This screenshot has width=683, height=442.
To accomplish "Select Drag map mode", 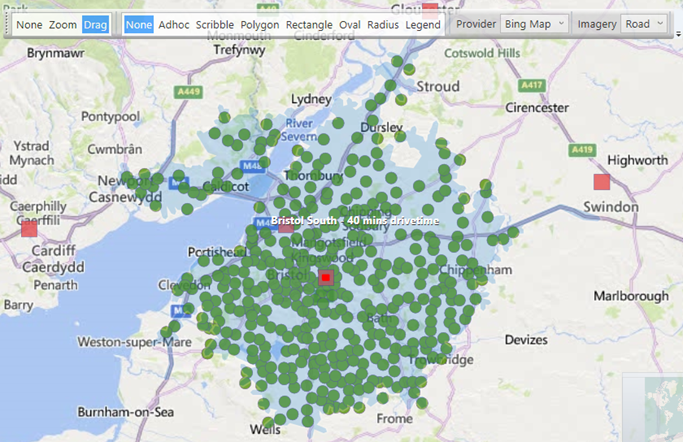I will 95,25.
